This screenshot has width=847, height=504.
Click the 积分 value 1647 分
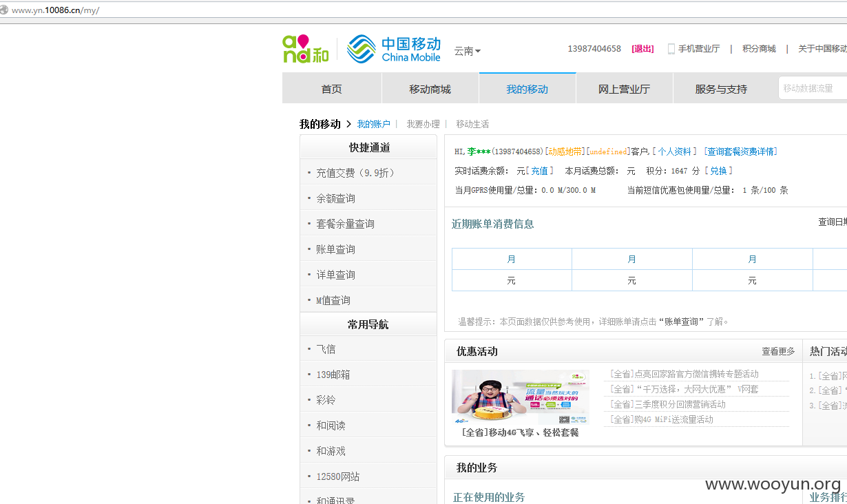[685, 171]
